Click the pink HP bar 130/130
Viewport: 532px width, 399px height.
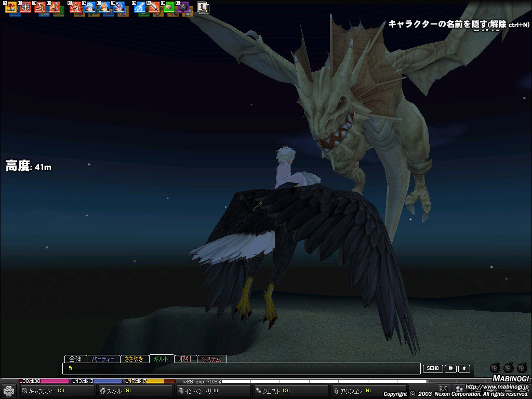point(44,381)
